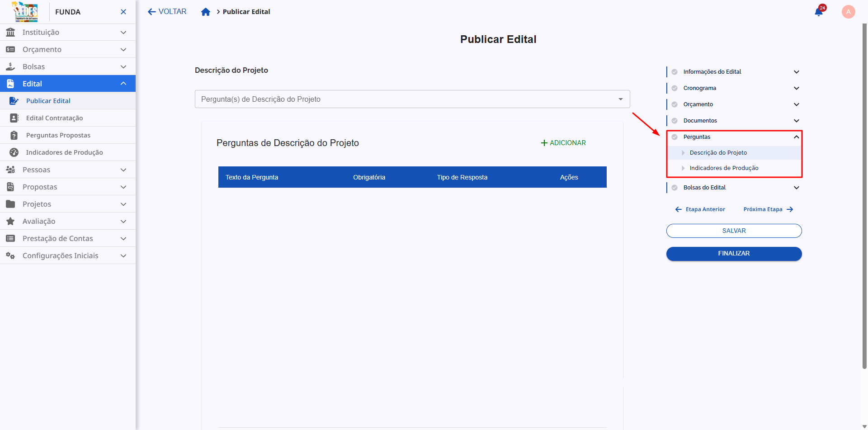Select the Publicar Edital pencil icon

pos(14,100)
